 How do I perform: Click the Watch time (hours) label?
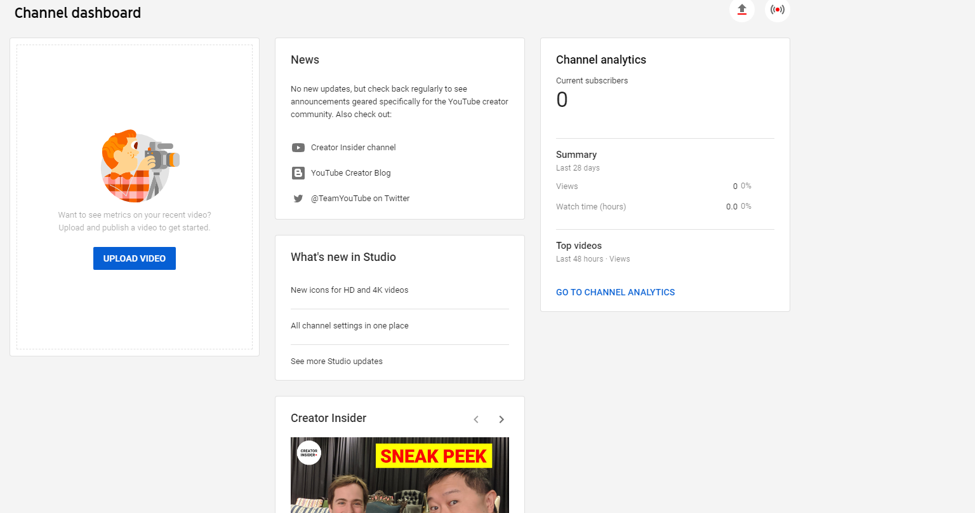click(591, 206)
